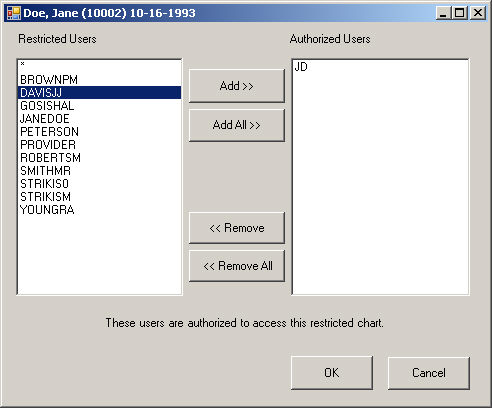Confirm changes with the OK button

332,373
